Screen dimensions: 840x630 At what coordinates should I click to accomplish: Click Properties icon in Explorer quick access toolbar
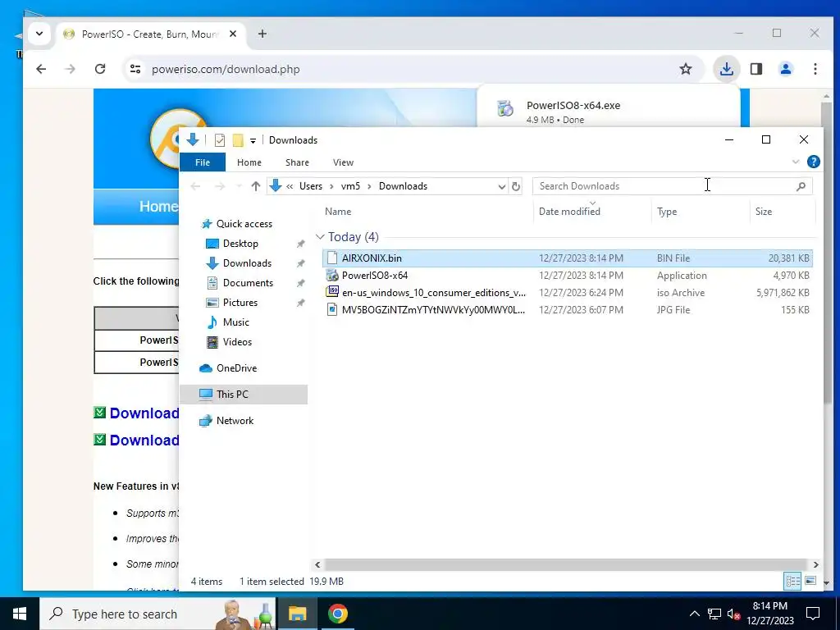tap(220, 140)
